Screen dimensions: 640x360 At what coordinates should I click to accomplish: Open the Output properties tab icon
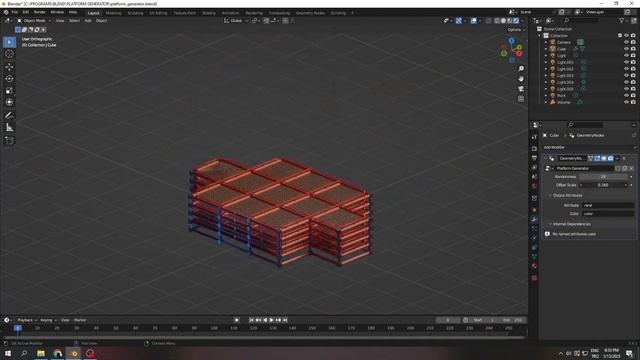tap(534, 158)
